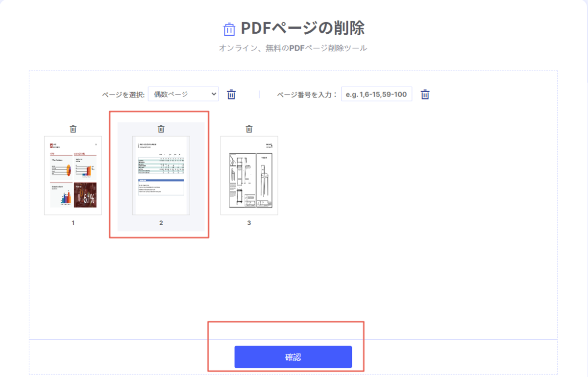Click the page number 1 label
This screenshot has width=588, height=377.
click(x=73, y=222)
